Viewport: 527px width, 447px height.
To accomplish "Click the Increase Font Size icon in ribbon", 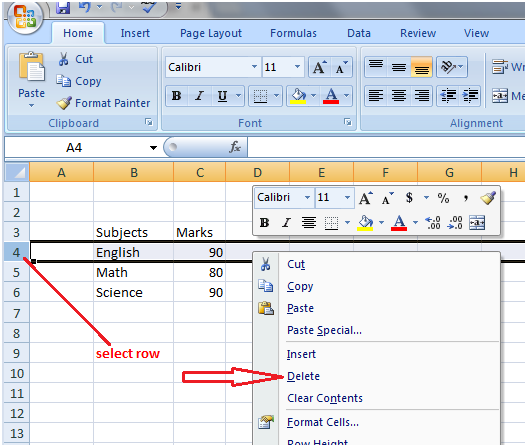I will [x=319, y=67].
